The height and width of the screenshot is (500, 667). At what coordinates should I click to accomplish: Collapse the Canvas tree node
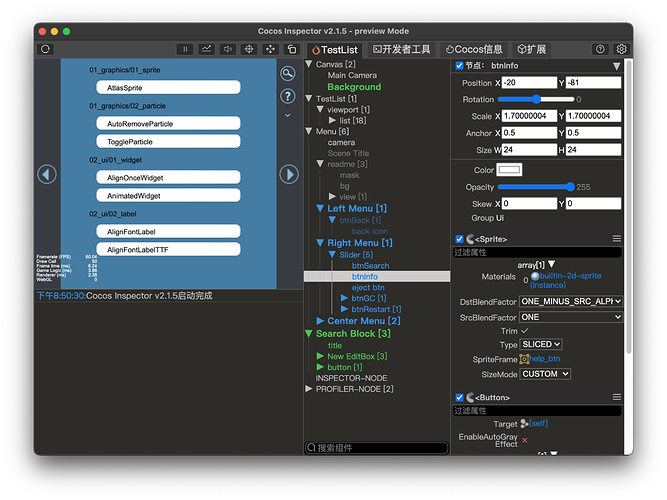(309, 64)
